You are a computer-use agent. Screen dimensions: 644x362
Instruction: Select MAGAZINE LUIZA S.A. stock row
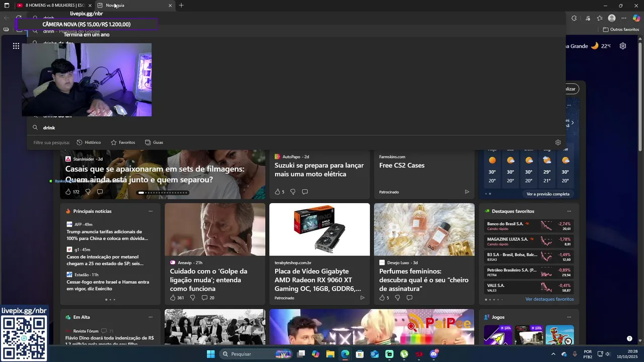(529, 241)
